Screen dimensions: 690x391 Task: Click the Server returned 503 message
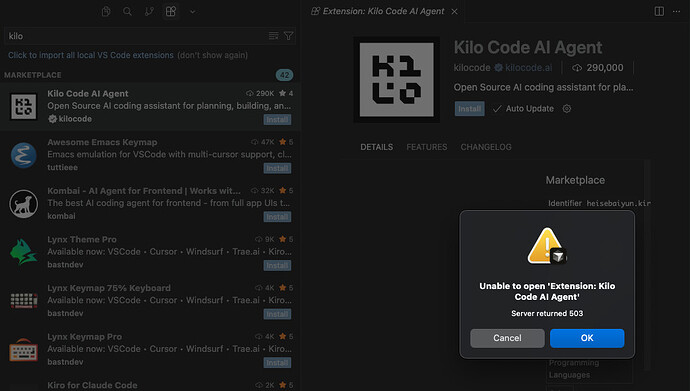click(547, 314)
